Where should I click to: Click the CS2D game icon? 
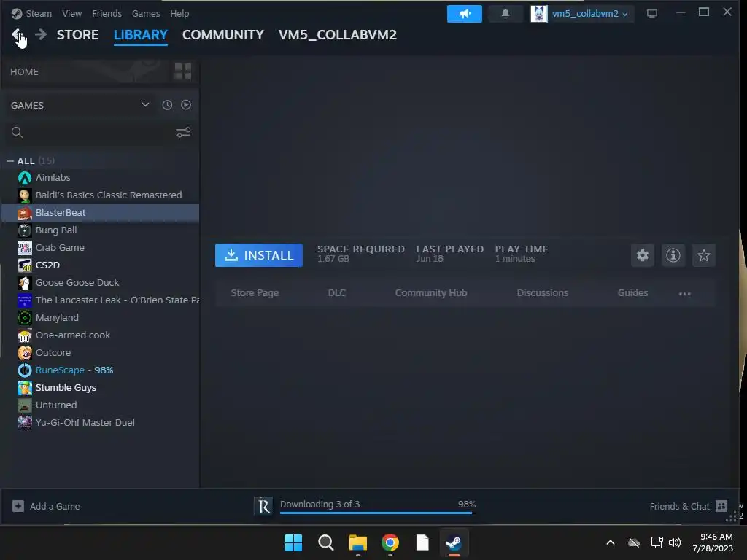(x=24, y=265)
